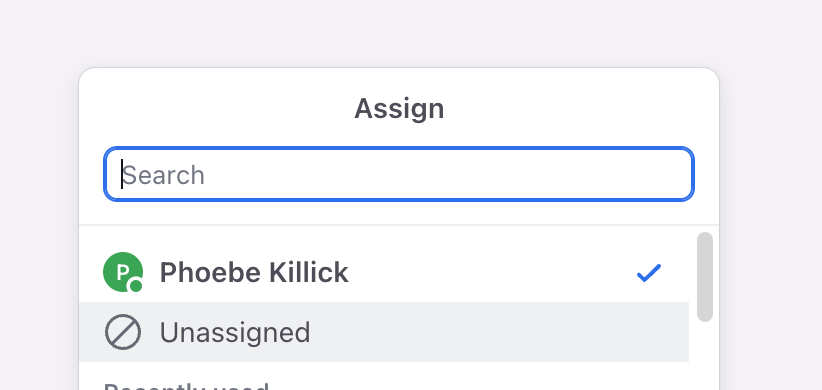Place cursor on the Search placeholder text
The image size is (822, 390).
163,175
